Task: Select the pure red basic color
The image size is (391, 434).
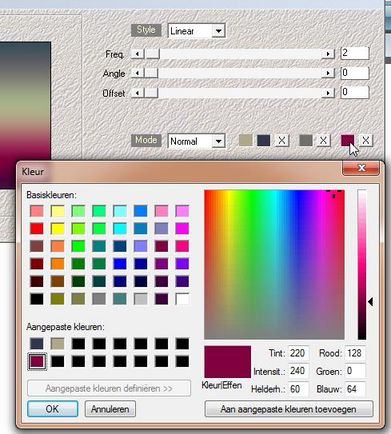Action: [37, 229]
